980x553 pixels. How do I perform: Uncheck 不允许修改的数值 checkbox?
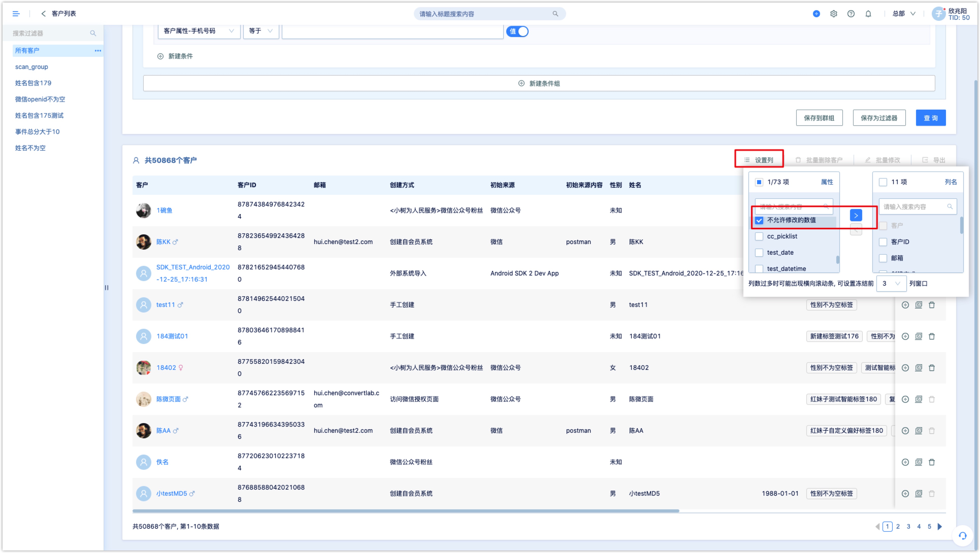click(x=759, y=220)
